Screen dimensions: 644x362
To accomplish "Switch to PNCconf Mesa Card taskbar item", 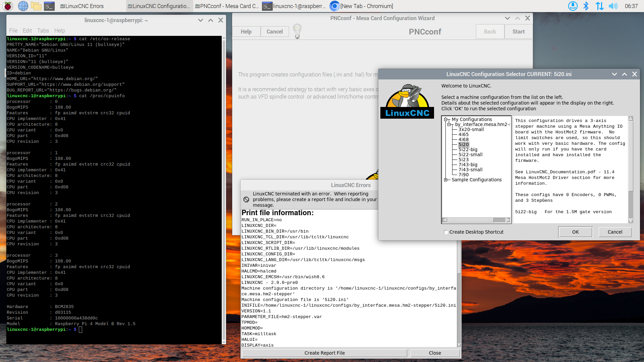I will pos(227,6).
